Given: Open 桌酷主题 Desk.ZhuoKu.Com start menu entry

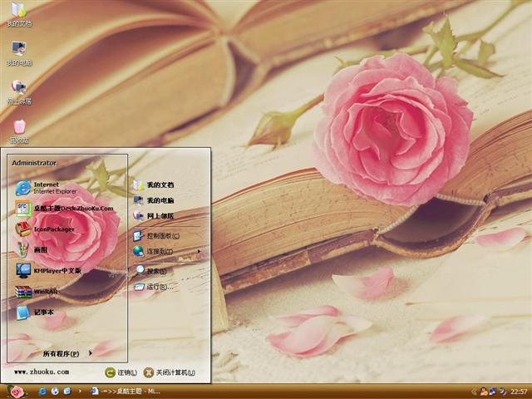Looking at the screenshot, I should click(65, 209).
